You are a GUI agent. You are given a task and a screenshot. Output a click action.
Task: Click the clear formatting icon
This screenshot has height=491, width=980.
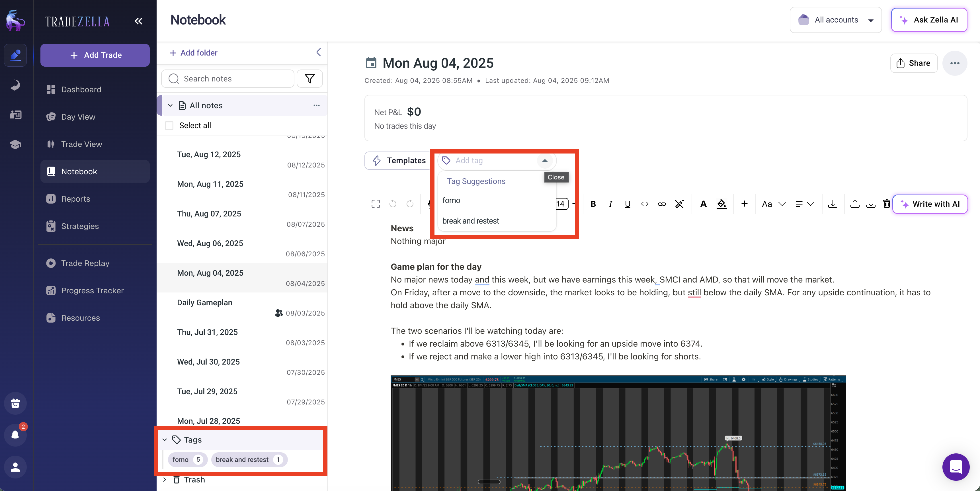pos(680,204)
